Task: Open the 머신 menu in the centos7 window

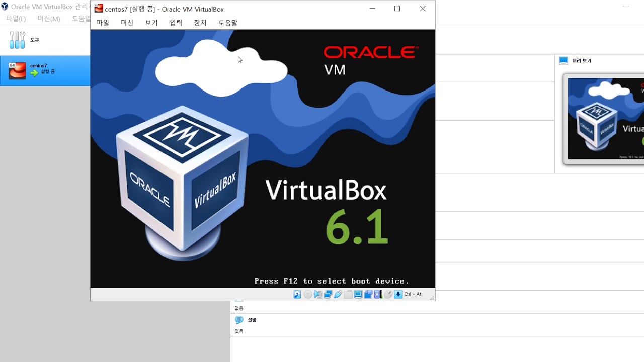Action: (127, 23)
